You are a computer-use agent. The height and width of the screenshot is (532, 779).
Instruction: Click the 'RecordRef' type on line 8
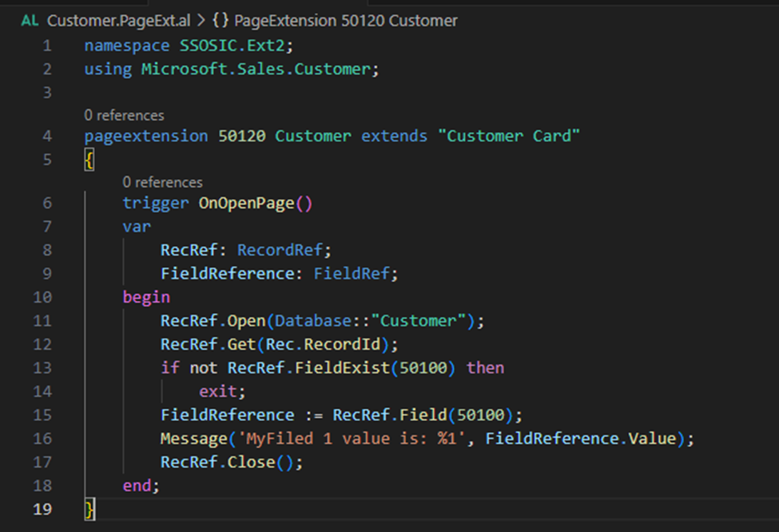280,250
